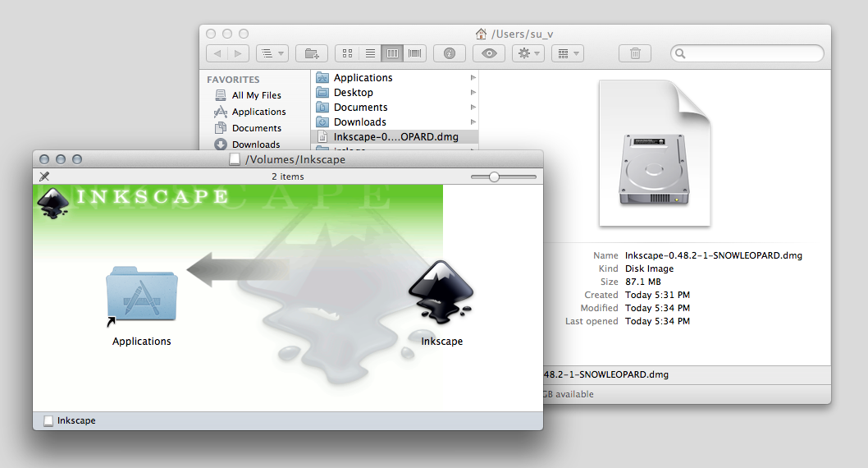
Task: Open the path hierarchy dropdown button
Action: tap(272, 53)
